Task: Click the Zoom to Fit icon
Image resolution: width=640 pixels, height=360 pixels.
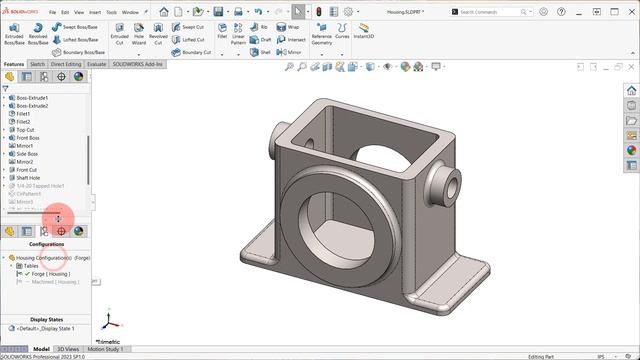Action: [289, 67]
